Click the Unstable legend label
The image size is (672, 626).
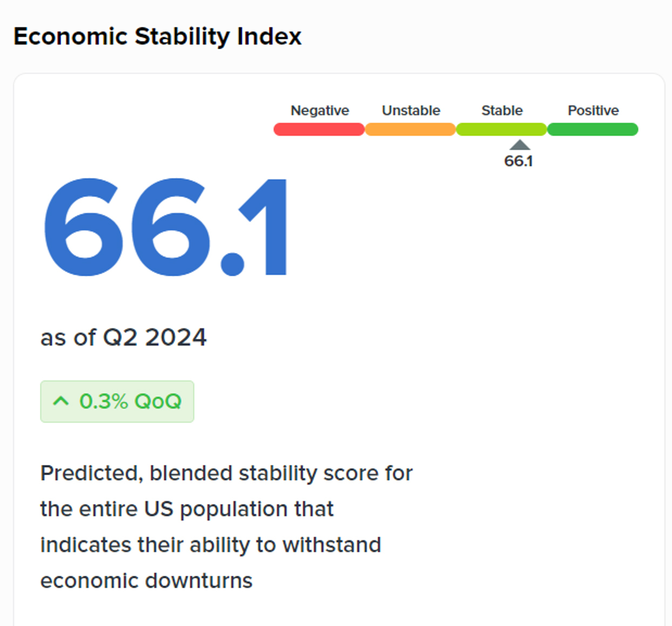click(411, 110)
